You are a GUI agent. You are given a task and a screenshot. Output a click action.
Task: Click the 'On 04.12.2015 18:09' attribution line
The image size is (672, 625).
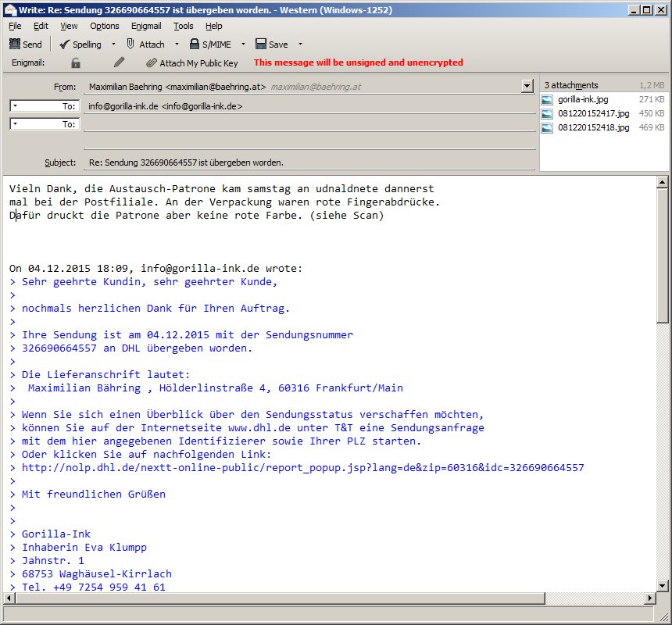click(x=156, y=269)
